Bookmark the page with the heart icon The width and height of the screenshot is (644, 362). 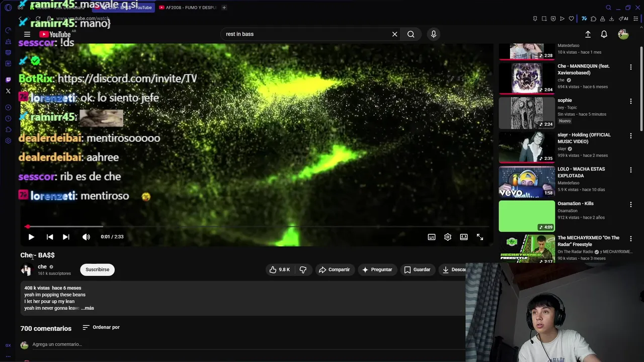(x=571, y=19)
